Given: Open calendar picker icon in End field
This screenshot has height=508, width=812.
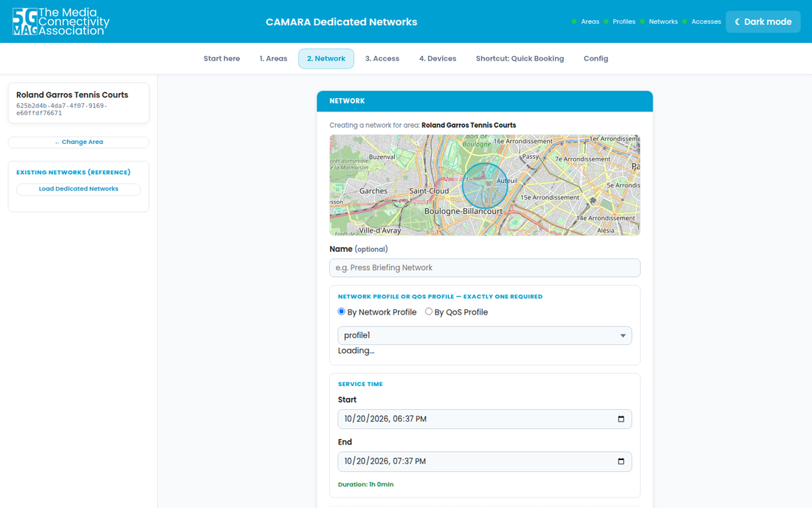Looking at the screenshot, I should pyautogui.click(x=621, y=461).
